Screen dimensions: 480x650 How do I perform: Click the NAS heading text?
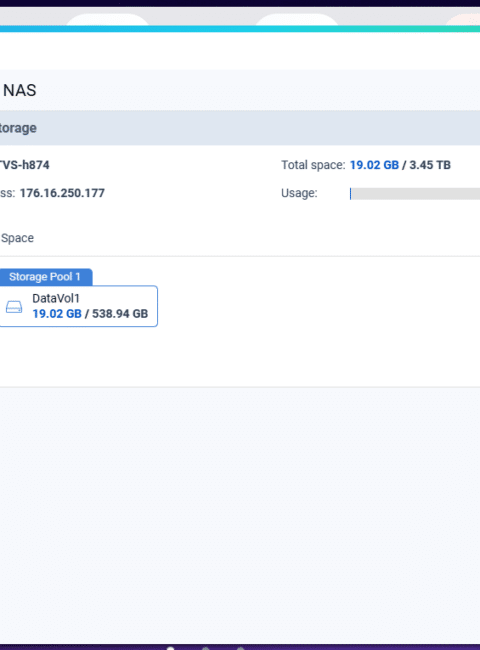19,90
